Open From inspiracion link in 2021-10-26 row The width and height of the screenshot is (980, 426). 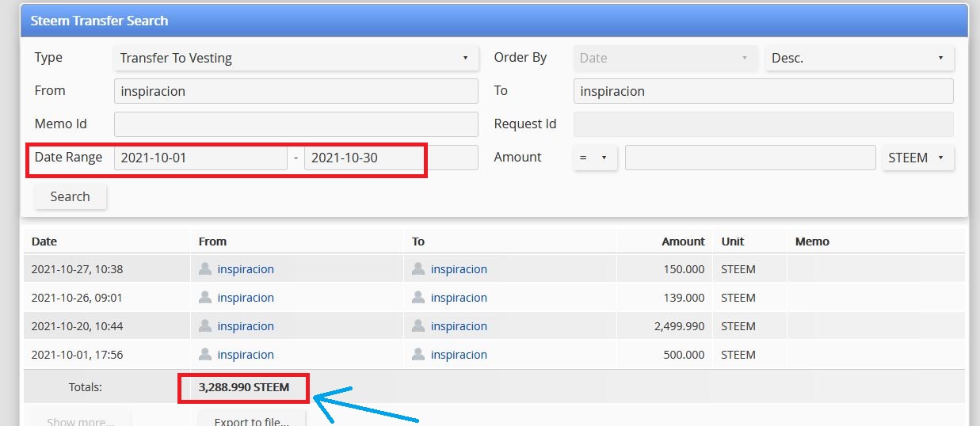click(246, 298)
